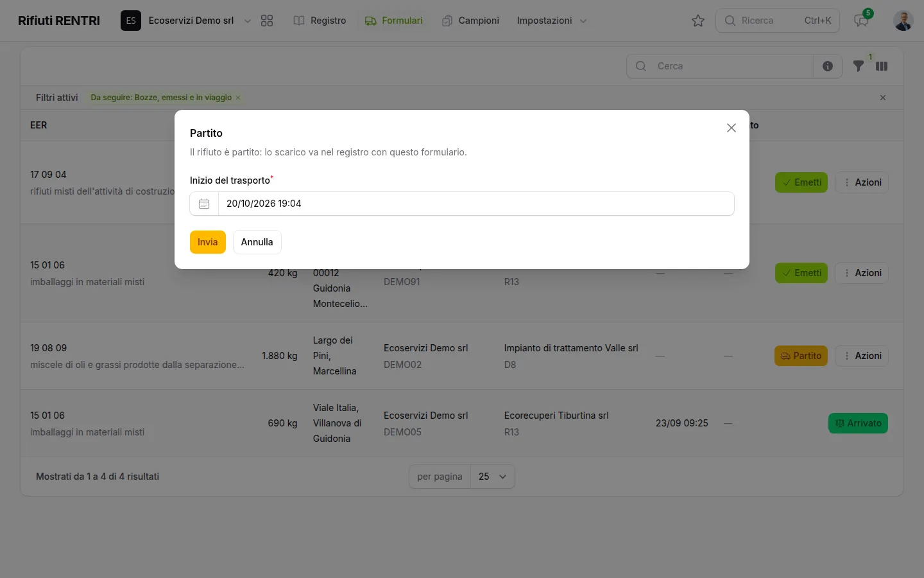Open the per pagina 25 dropdown

(492, 477)
